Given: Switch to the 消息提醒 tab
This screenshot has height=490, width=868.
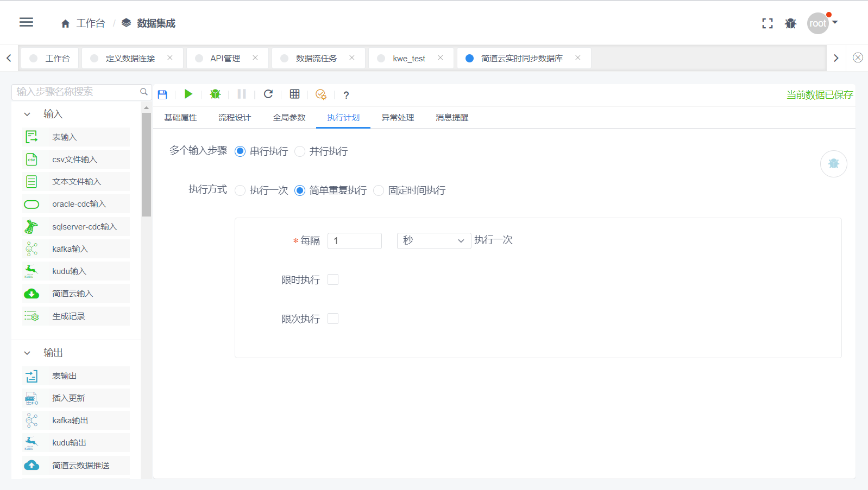Looking at the screenshot, I should pos(452,117).
